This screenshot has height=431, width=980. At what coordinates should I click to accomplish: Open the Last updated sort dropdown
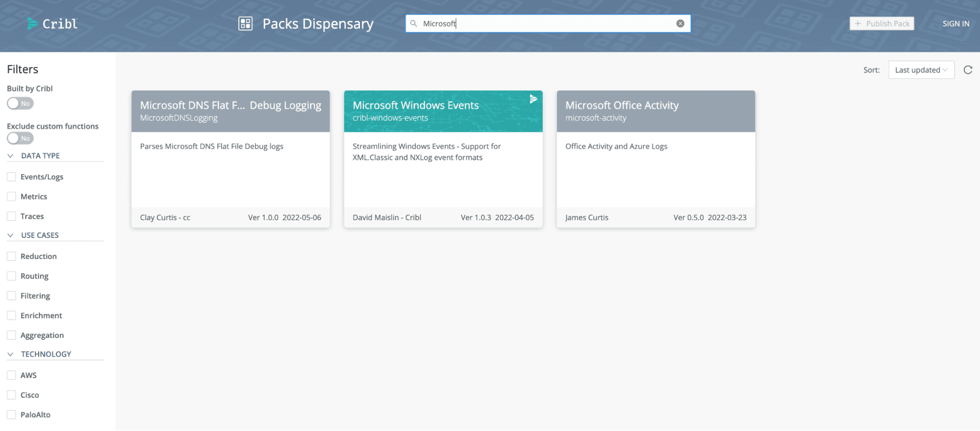click(x=921, y=70)
